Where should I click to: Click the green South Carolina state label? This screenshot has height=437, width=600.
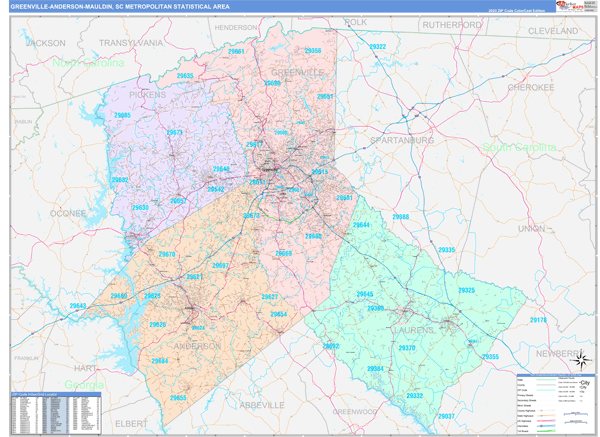click(x=518, y=147)
